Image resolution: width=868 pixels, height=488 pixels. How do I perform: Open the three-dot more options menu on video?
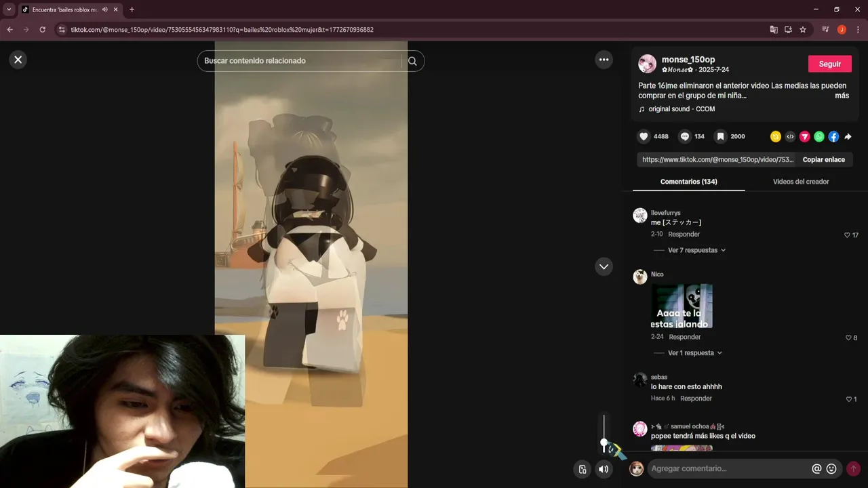pyautogui.click(x=604, y=60)
